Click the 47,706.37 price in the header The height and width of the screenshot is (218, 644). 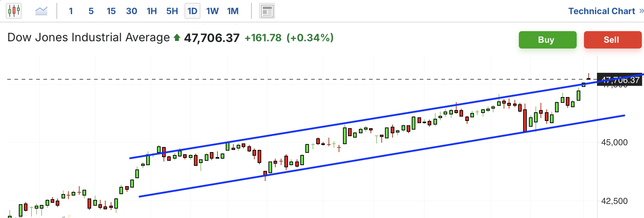212,38
